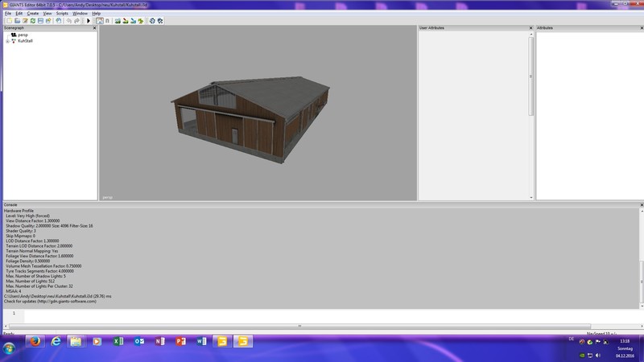Screen dimensions: 644x362
Task: Open the Create menu
Action: point(32,14)
